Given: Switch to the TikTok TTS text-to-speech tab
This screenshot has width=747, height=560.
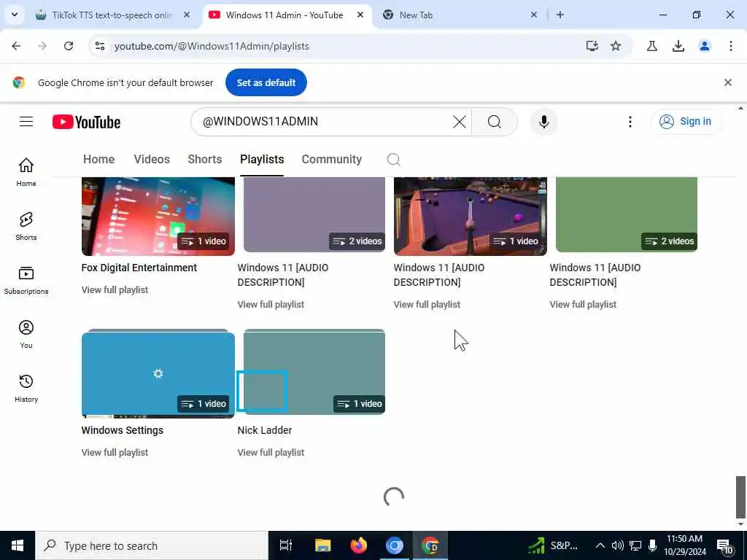Looking at the screenshot, I should (x=112, y=15).
